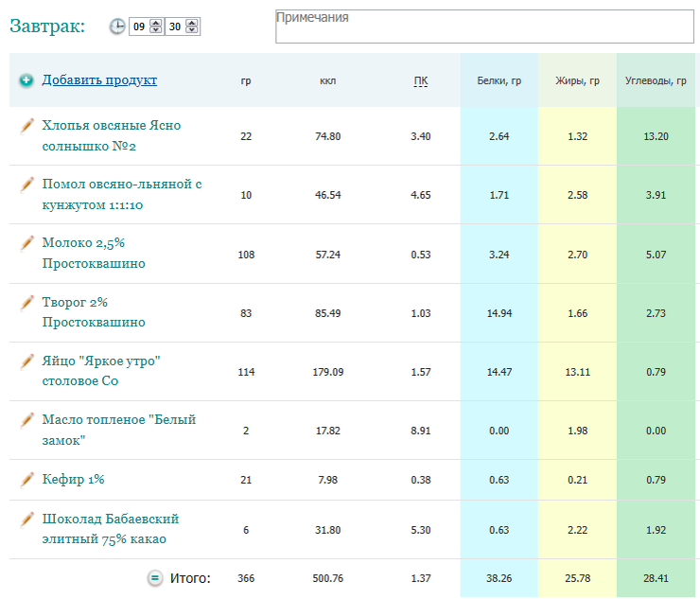
Task: Focus the Примечания notes text box
Action: point(484,26)
